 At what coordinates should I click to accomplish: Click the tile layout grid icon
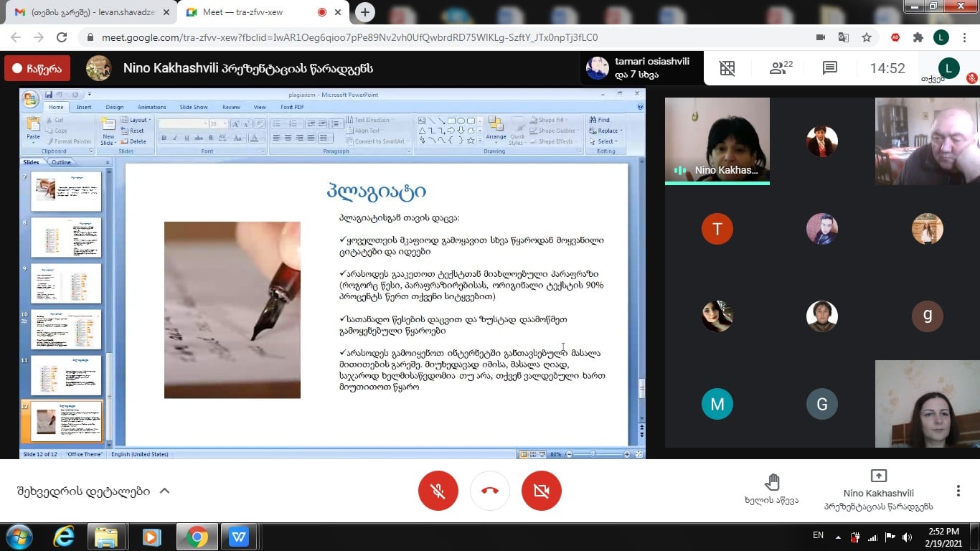(x=727, y=68)
